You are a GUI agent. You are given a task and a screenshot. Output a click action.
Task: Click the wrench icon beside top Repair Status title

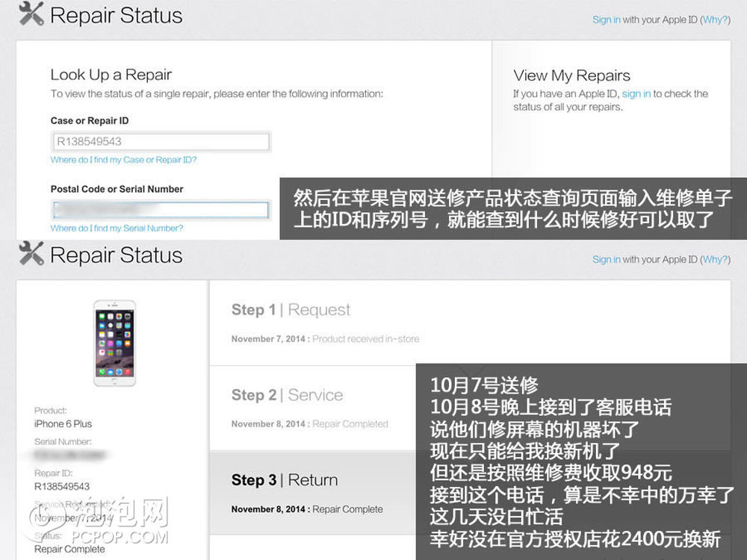[31, 13]
